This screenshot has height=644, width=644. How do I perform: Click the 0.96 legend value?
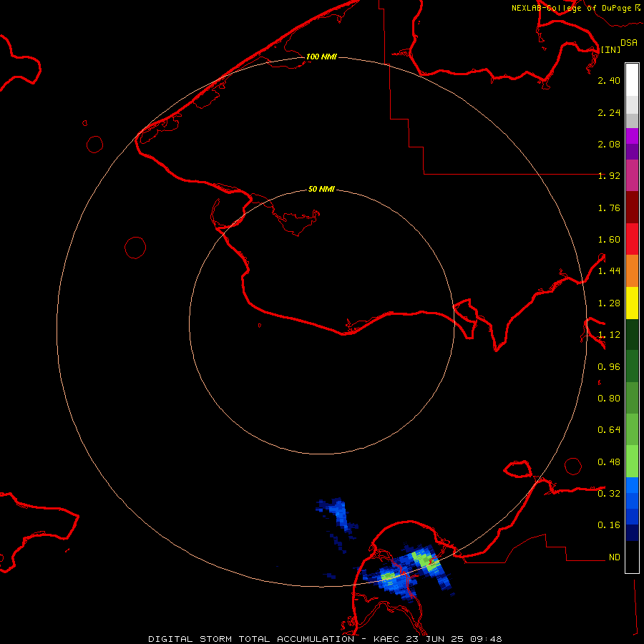click(x=609, y=367)
